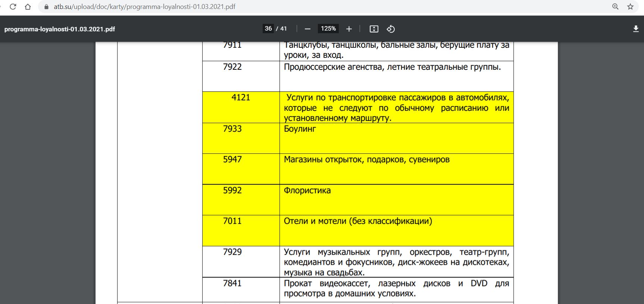644x304 pixels.
Task: Go to the browser home page
Action: point(28,7)
